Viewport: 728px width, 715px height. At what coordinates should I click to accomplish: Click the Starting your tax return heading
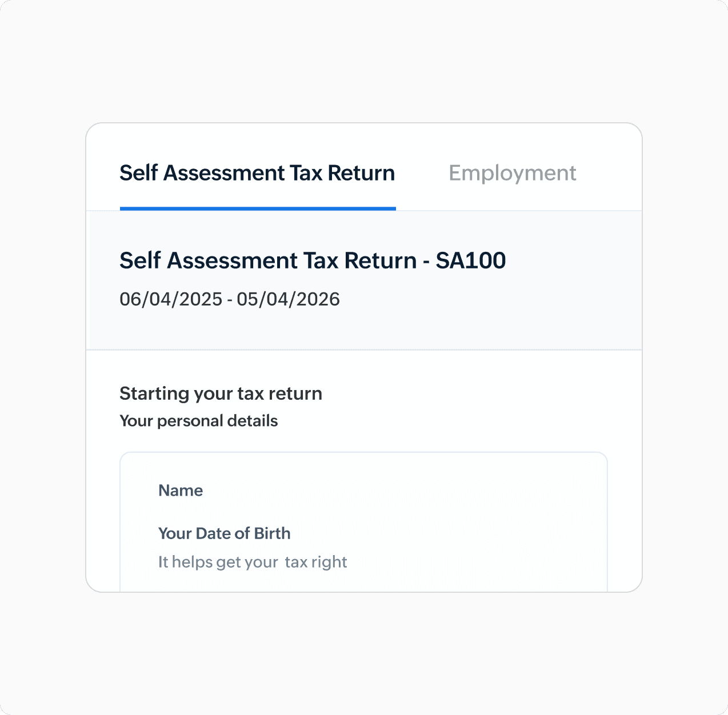[x=221, y=393]
